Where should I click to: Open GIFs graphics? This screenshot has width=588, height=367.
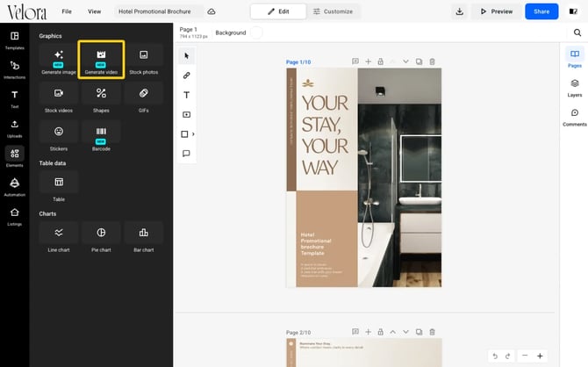coord(144,98)
